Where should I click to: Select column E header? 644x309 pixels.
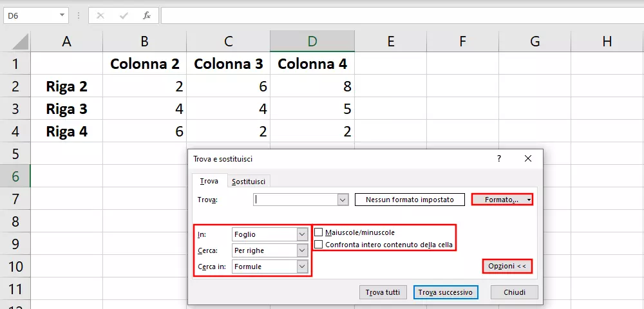[x=391, y=41]
